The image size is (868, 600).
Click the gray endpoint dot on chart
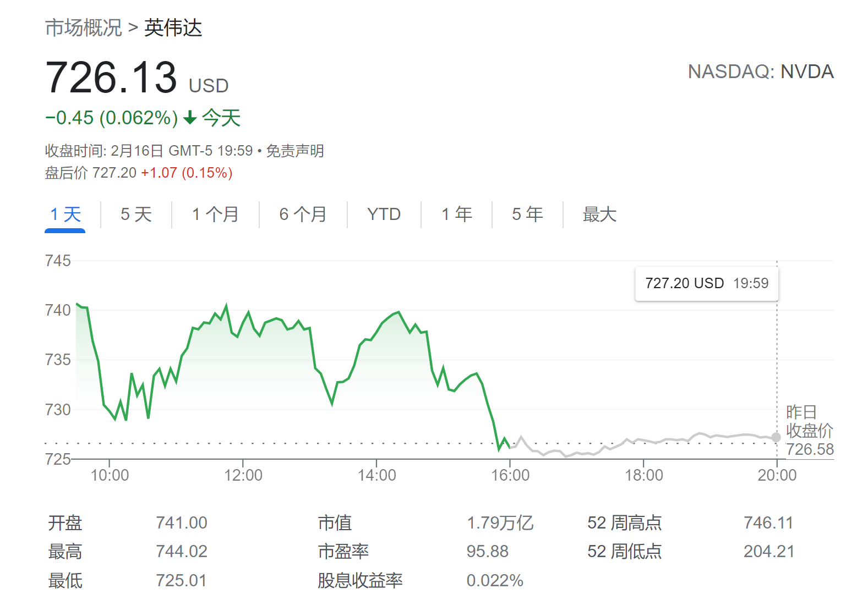pos(776,437)
